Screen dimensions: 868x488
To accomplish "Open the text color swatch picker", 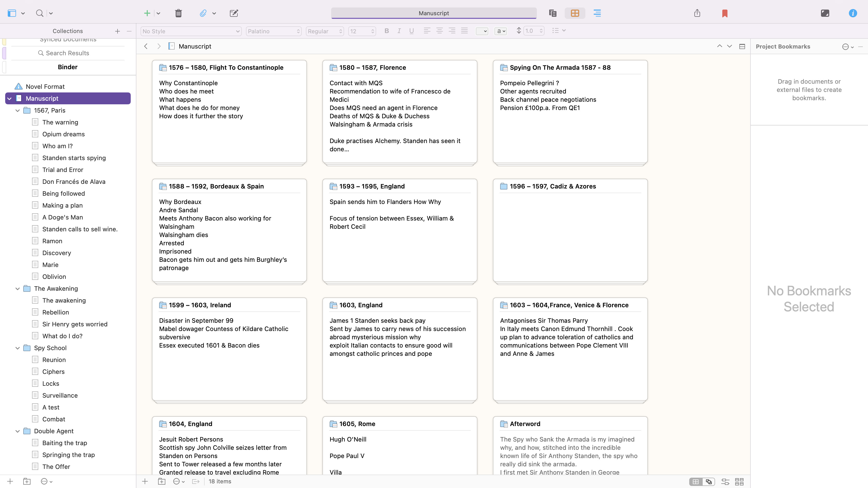I will coord(482,31).
